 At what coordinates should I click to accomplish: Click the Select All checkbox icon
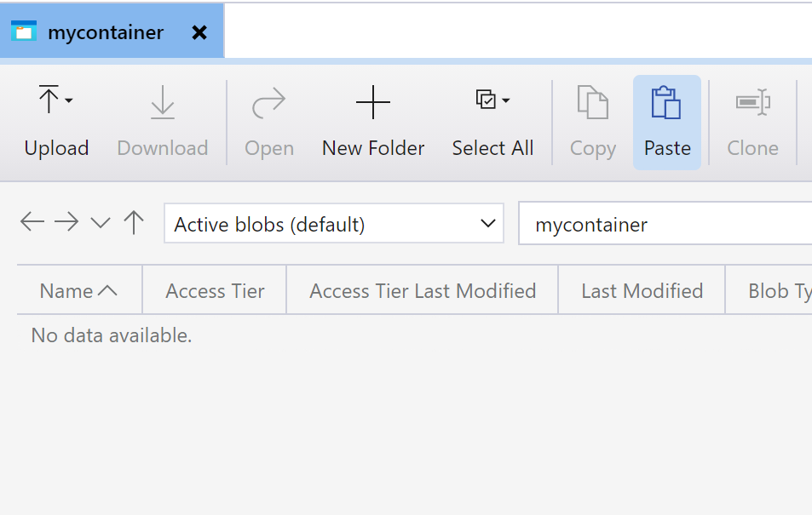point(486,100)
